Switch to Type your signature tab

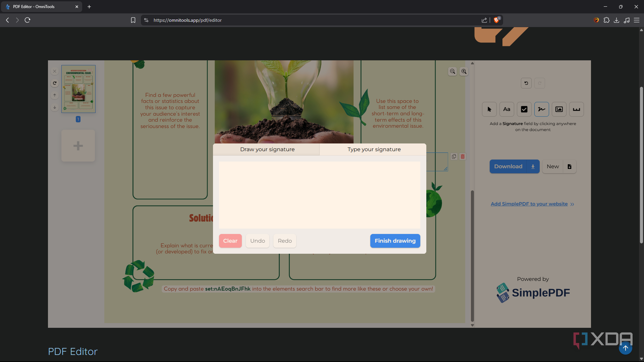(374, 149)
